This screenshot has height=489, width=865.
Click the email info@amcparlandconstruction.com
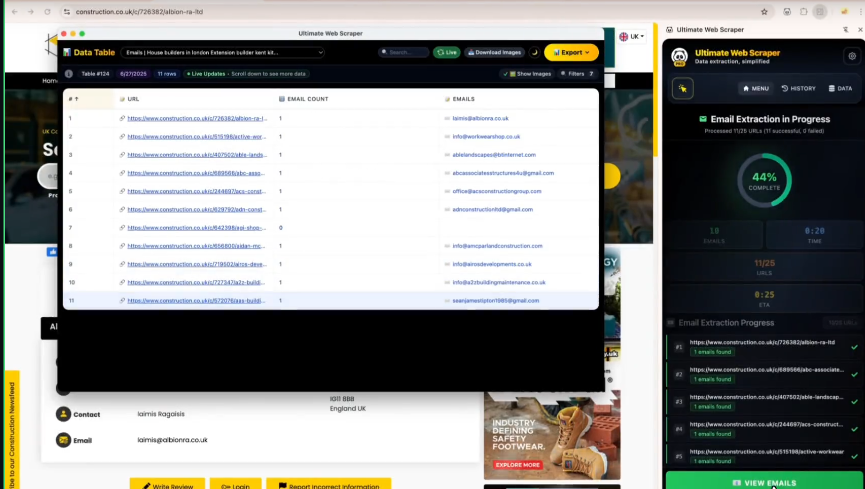pos(497,246)
